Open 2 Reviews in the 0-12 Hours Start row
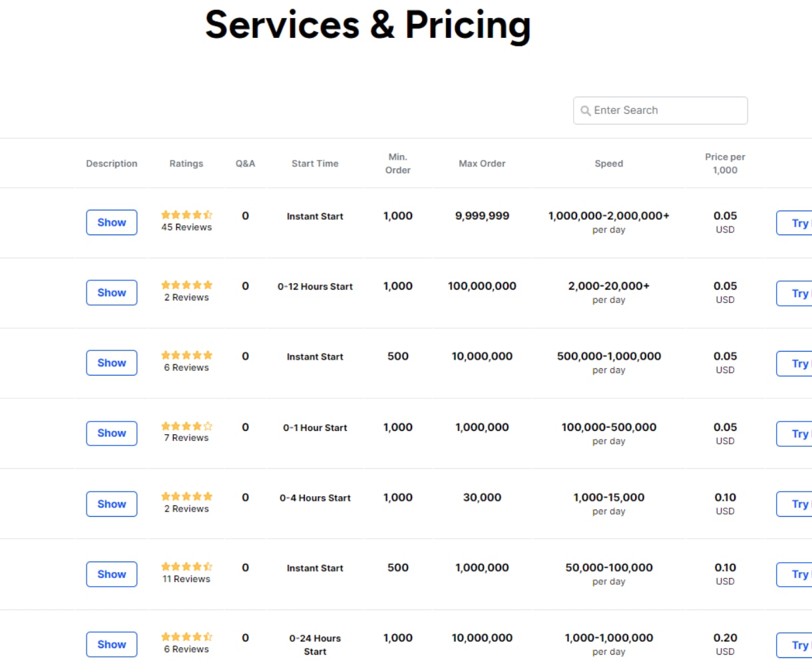 [x=186, y=297]
